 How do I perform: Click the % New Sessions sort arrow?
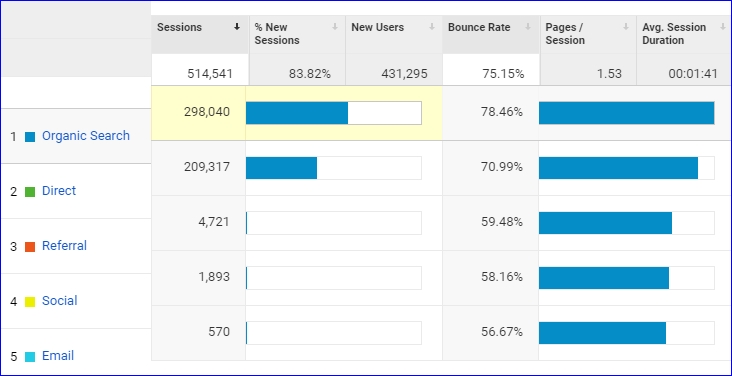point(335,27)
